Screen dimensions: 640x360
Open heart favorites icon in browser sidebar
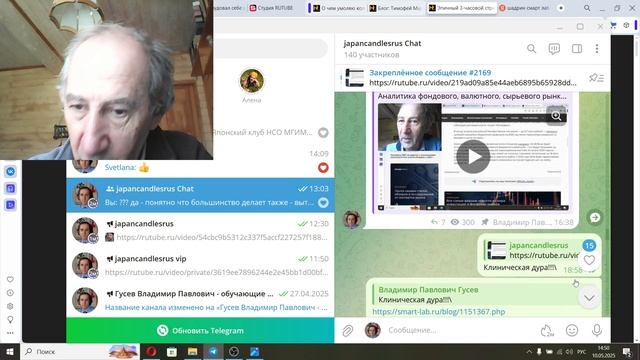[x=10, y=280]
